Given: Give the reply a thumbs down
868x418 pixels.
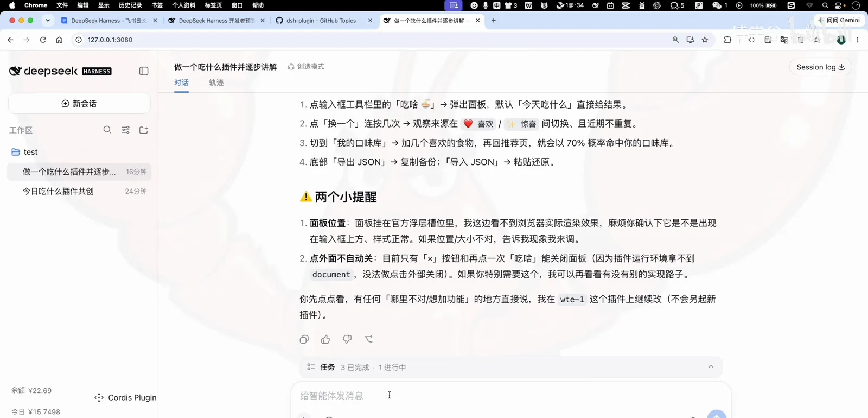Looking at the screenshot, I should [347, 339].
